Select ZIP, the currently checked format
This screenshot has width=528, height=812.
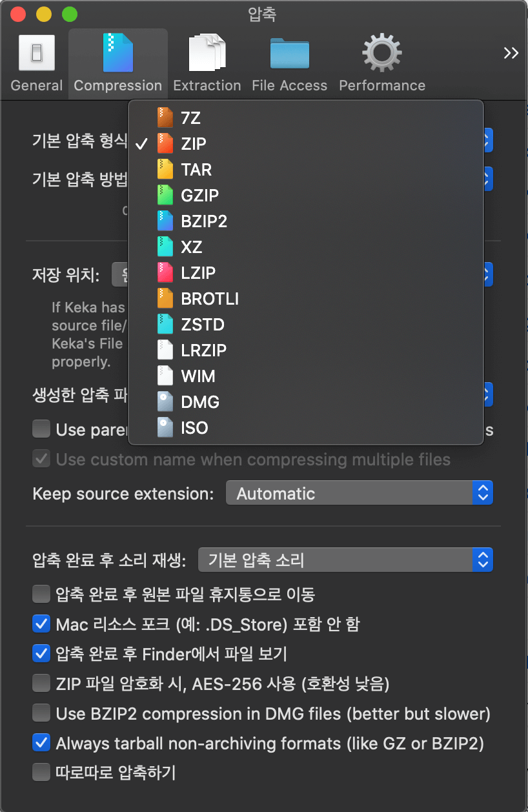tap(193, 144)
